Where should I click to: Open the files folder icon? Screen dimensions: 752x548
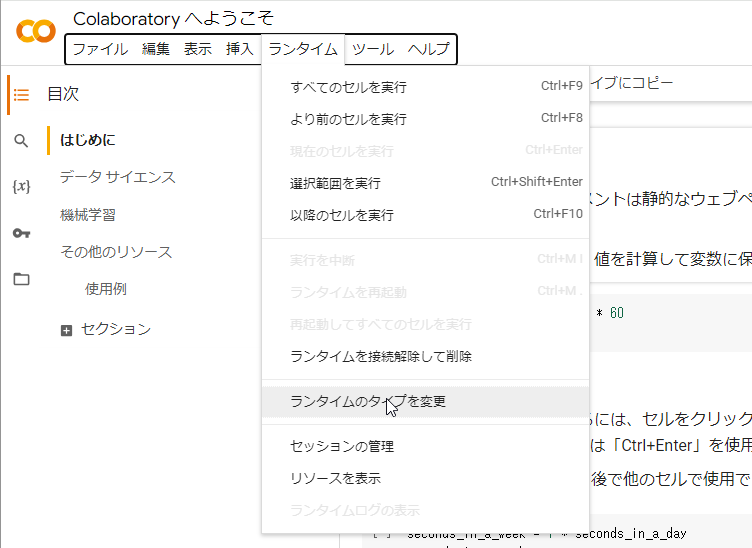tap(21, 279)
